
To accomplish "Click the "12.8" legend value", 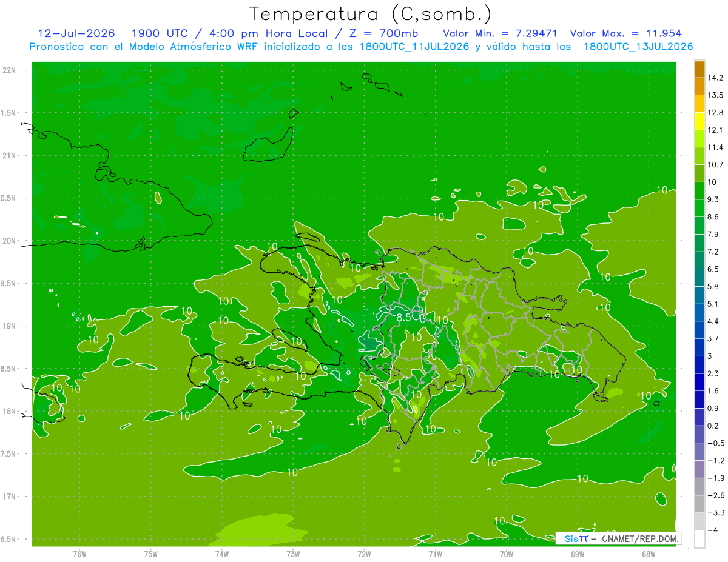I will 715,113.
